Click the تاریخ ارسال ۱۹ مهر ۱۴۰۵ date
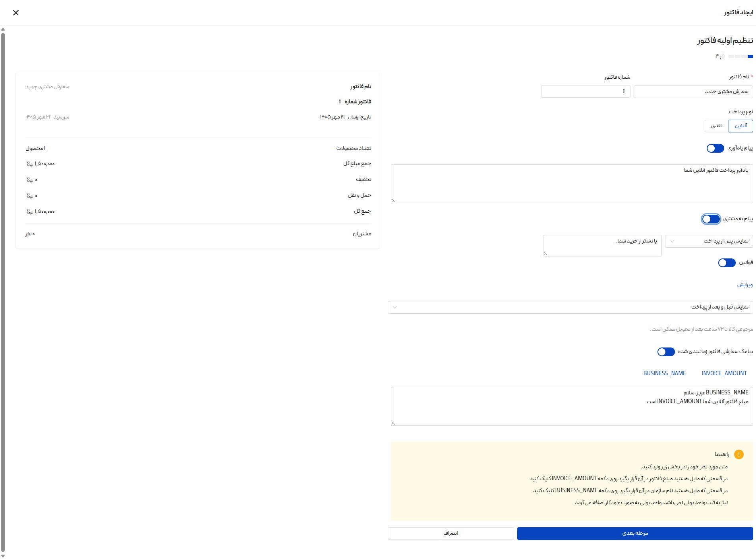The image size is (756, 559). [x=346, y=117]
